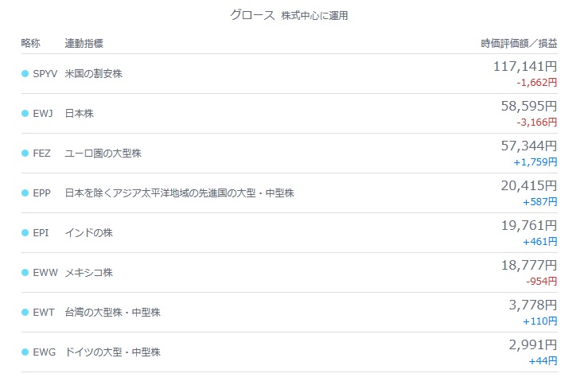Select the 日本株 index label
The width and height of the screenshot is (588, 389).
click(x=79, y=114)
